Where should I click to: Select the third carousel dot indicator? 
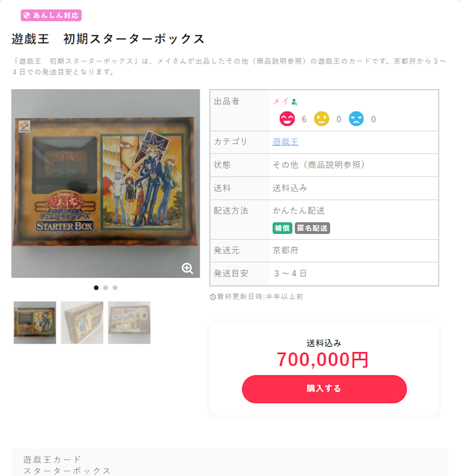115,288
